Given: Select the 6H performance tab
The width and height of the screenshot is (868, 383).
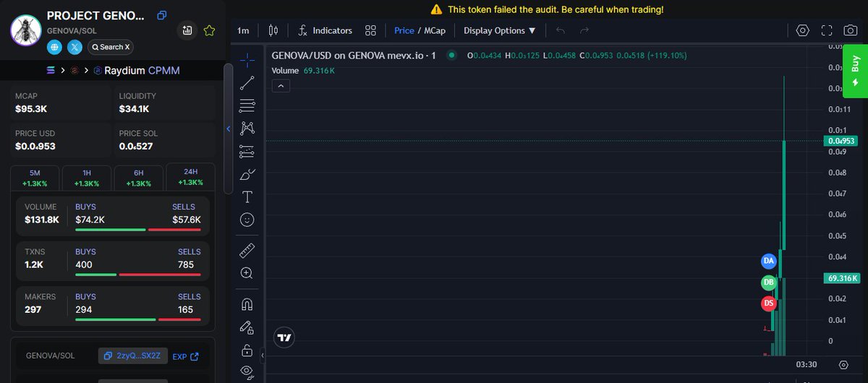Looking at the screenshot, I should [138, 178].
